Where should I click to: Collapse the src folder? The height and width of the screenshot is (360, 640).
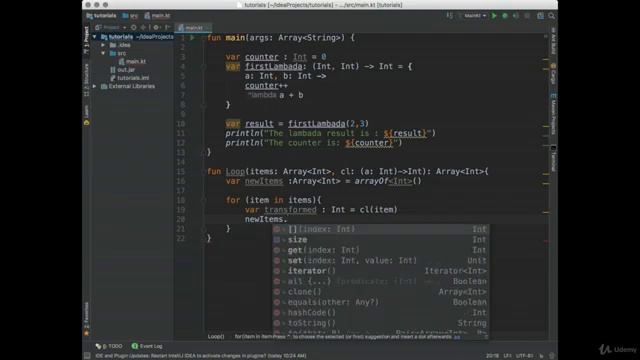[x=103, y=53]
